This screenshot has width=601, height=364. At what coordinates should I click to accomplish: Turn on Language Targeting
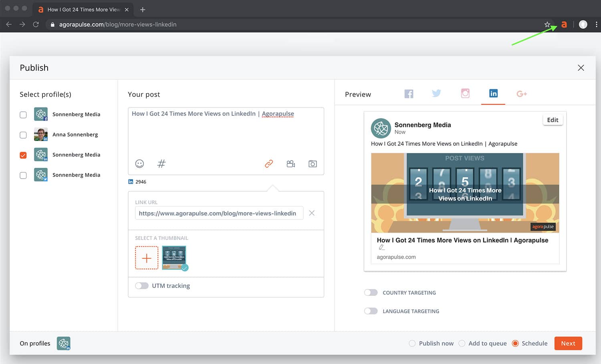click(x=371, y=311)
